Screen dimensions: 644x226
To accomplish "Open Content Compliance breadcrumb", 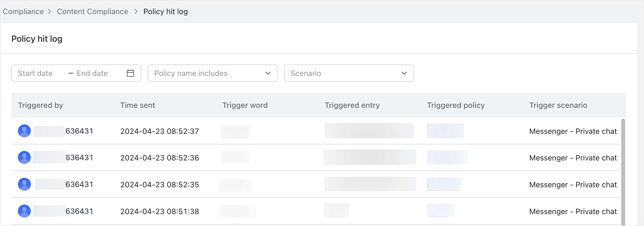I will point(93,11).
